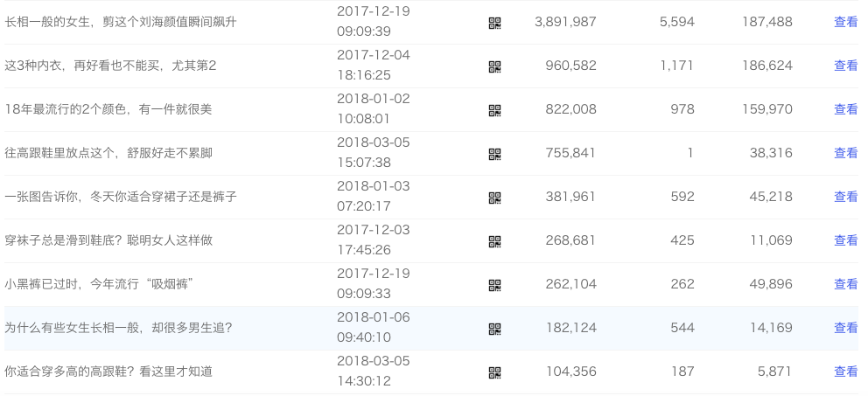Screen dimensions: 868x396
Task: Select article title 为什么有些女生长相一般，却很多男生追
Action: pos(118,328)
